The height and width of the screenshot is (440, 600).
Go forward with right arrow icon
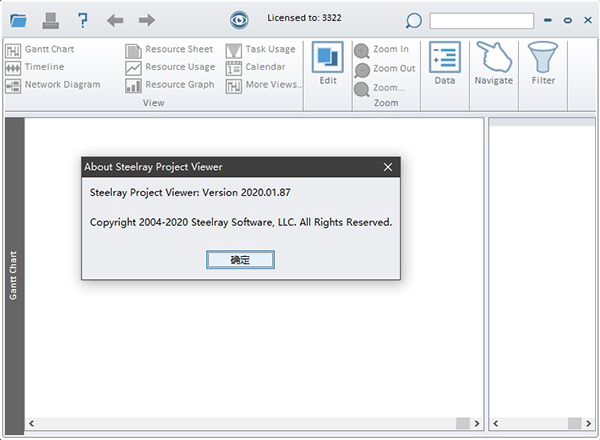point(147,20)
